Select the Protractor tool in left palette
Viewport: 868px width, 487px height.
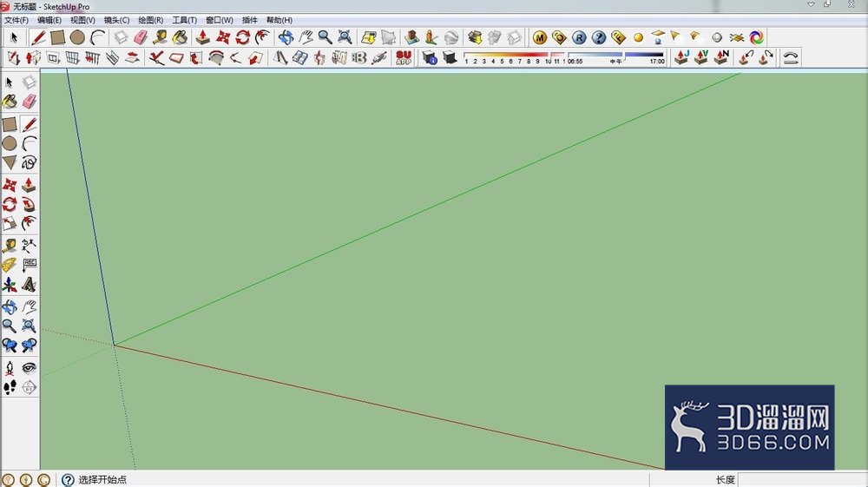tap(10, 265)
